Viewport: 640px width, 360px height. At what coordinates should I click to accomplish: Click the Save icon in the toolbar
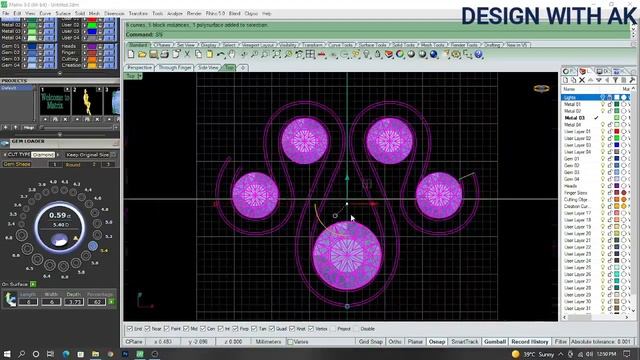pyautogui.click(x=153, y=54)
